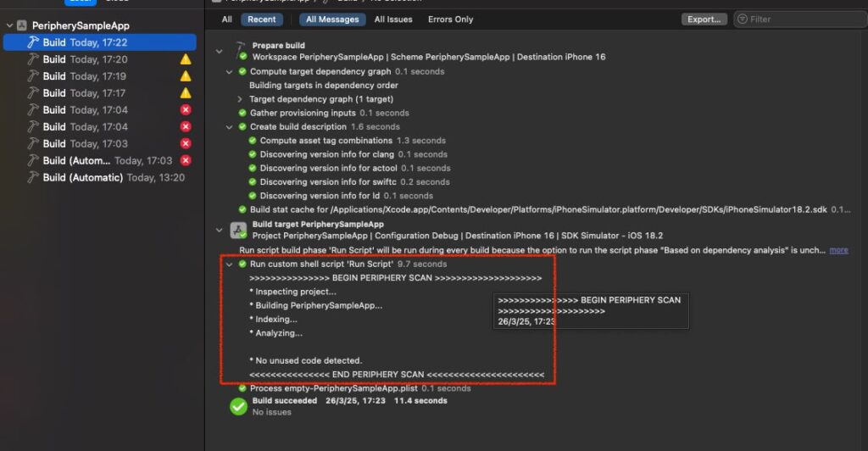Select '* No unused code detected.' line

coord(305,361)
